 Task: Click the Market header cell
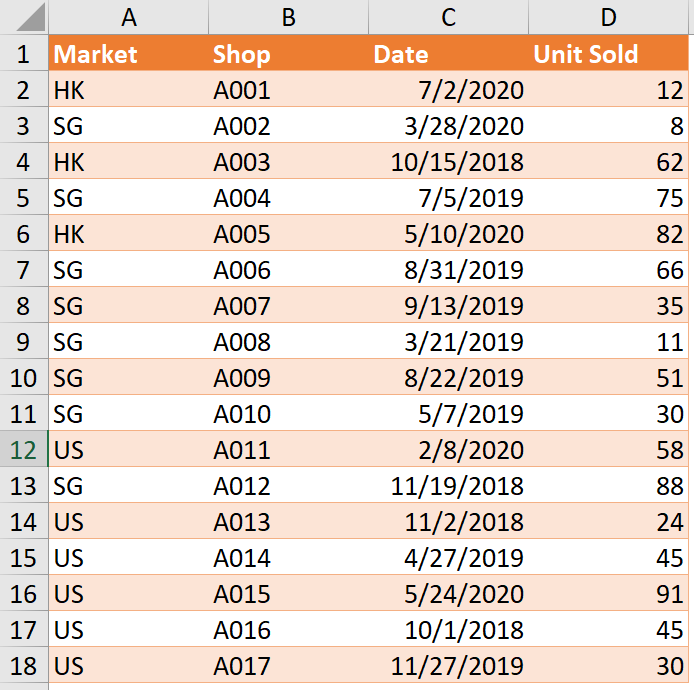(x=128, y=54)
